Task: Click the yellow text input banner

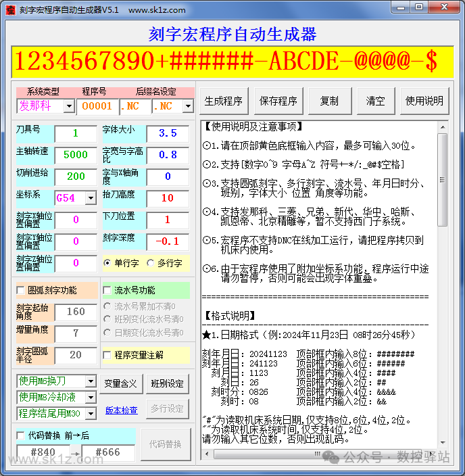Action: coord(232,62)
